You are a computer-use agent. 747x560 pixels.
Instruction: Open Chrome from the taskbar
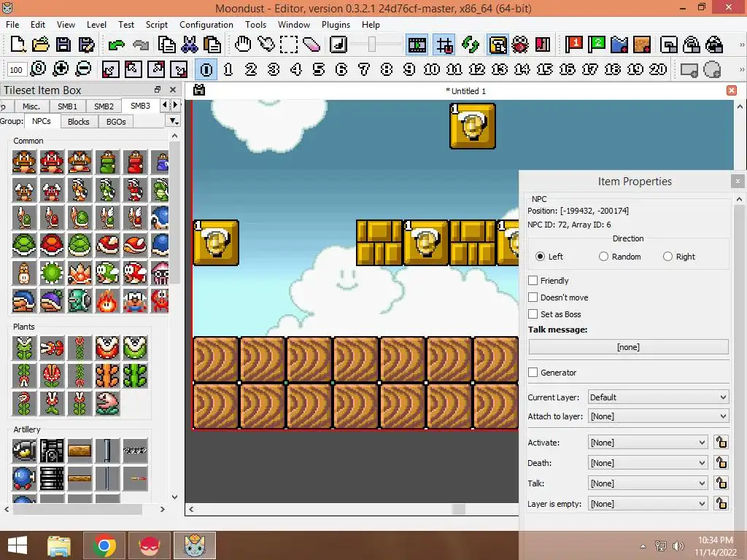click(104, 545)
